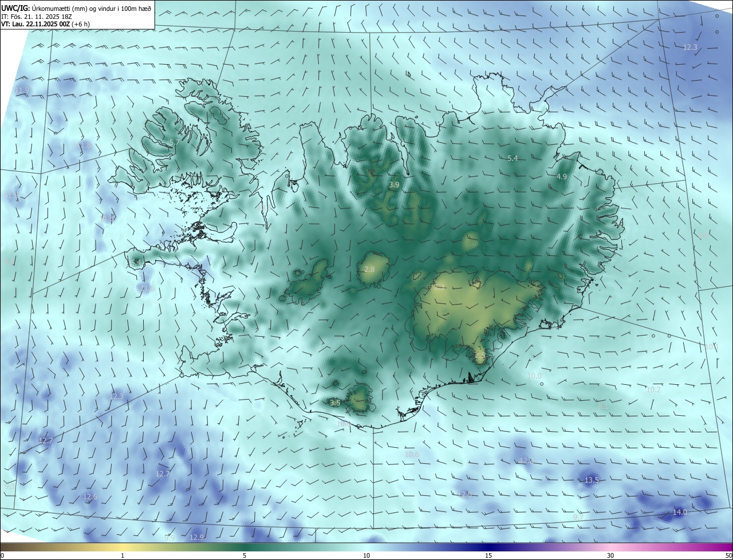Click the 8.1 label over the southeast sea
Screen dimensions: 733x560
point(602,406)
